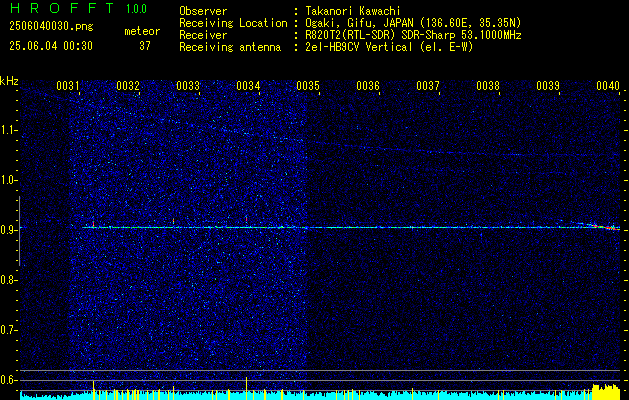The image size is (629, 400).
Task: Click the Receiving Location label
Action: coord(233,23)
